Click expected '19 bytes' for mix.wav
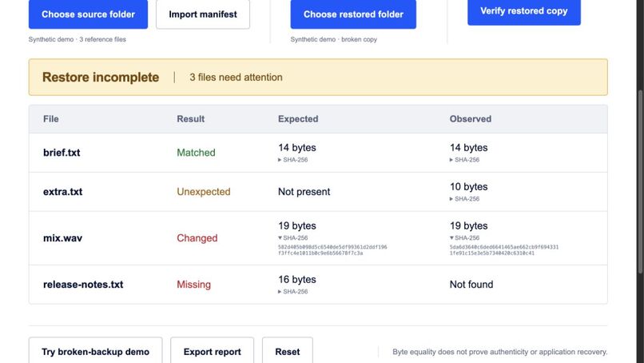This screenshot has height=363, width=644. coord(297,225)
